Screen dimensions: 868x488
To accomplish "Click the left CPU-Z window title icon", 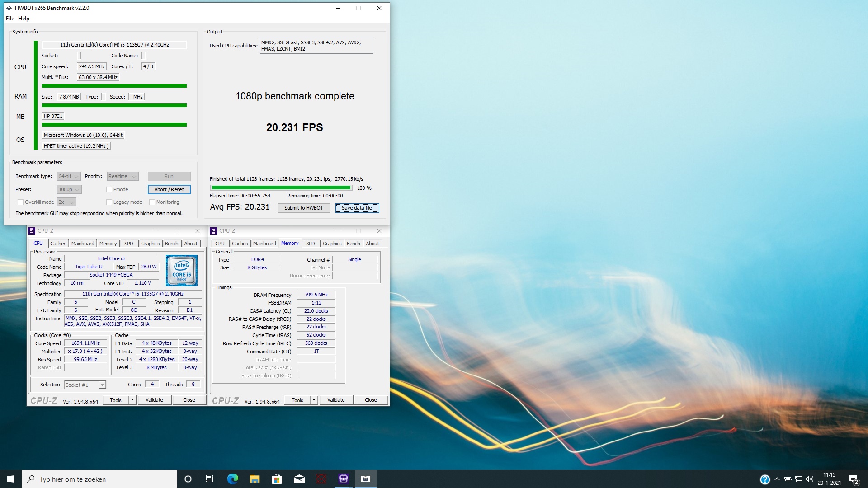I will tap(32, 231).
